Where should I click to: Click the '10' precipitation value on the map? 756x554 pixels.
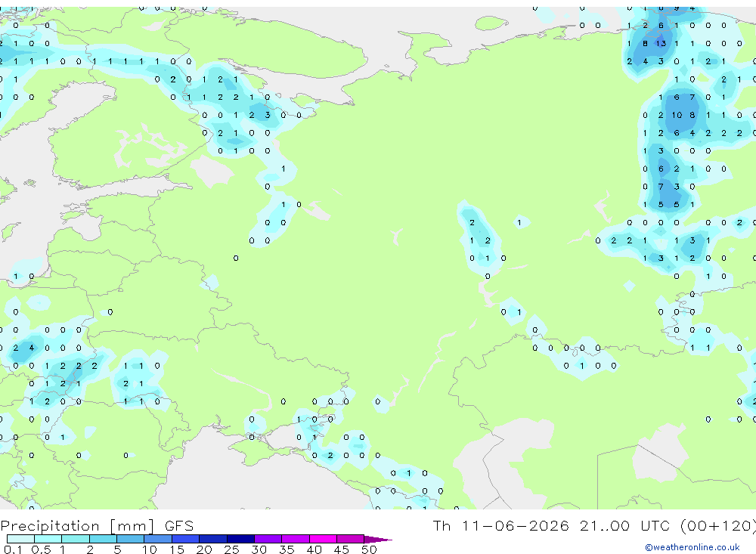point(677,115)
